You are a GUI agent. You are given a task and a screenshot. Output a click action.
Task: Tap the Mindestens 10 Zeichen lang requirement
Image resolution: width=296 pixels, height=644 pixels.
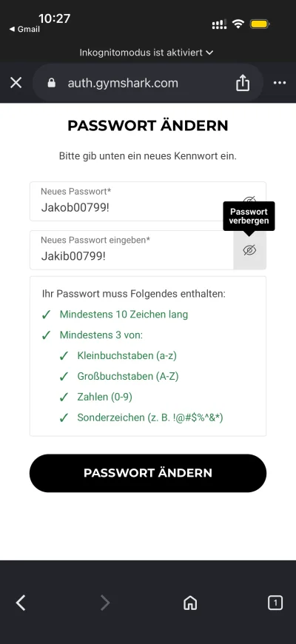[124, 315]
